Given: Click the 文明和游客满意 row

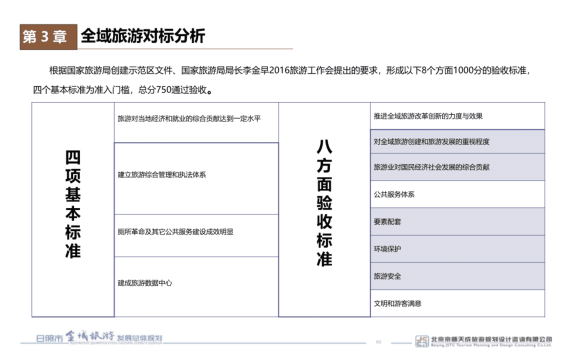Looking at the screenshot, I should pyautogui.click(x=458, y=303).
